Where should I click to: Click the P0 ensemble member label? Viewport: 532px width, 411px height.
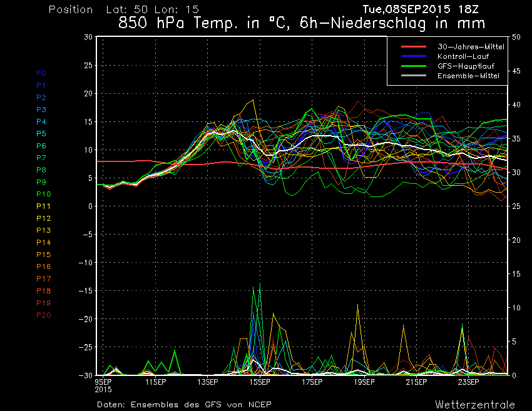[x=41, y=73]
